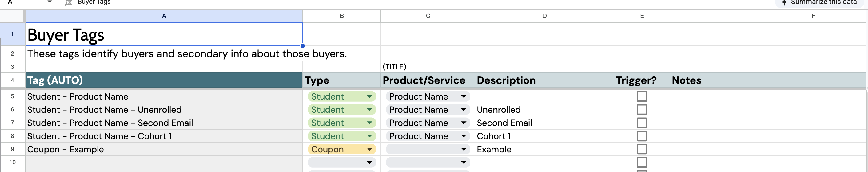The height and width of the screenshot is (172, 868).
Task: Click the select-all corner box
Action: point(12,16)
